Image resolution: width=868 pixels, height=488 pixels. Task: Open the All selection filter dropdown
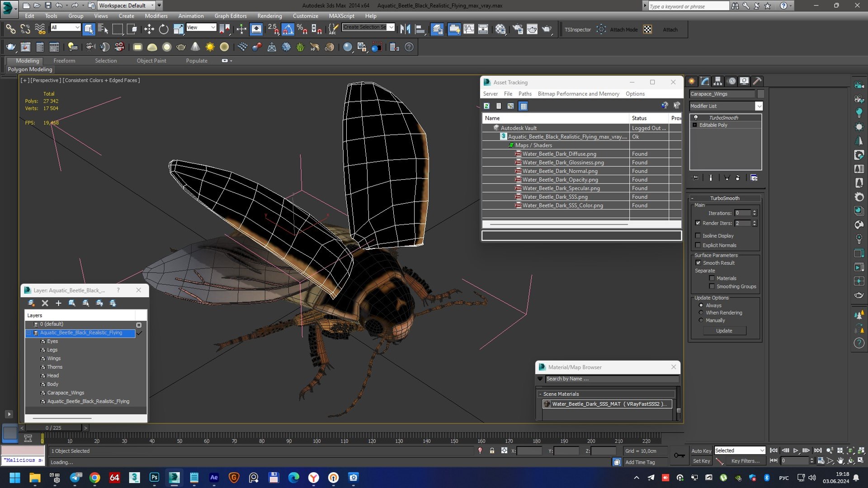[65, 28]
